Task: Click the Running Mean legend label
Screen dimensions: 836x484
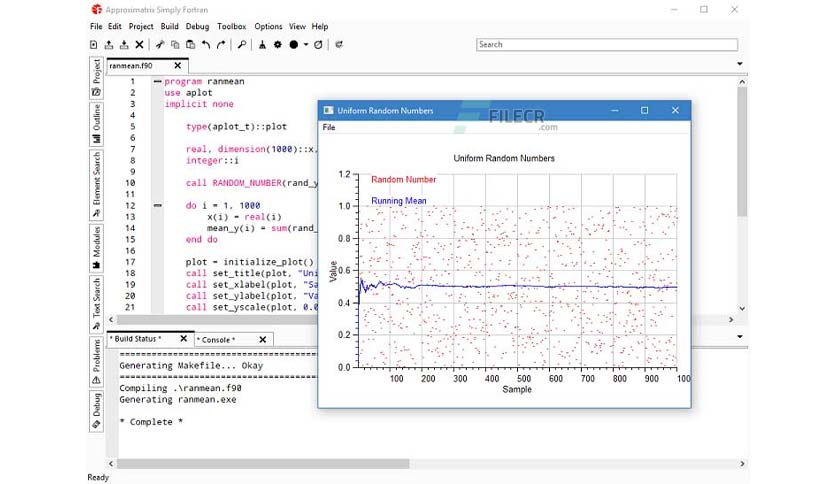Action: coord(399,201)
